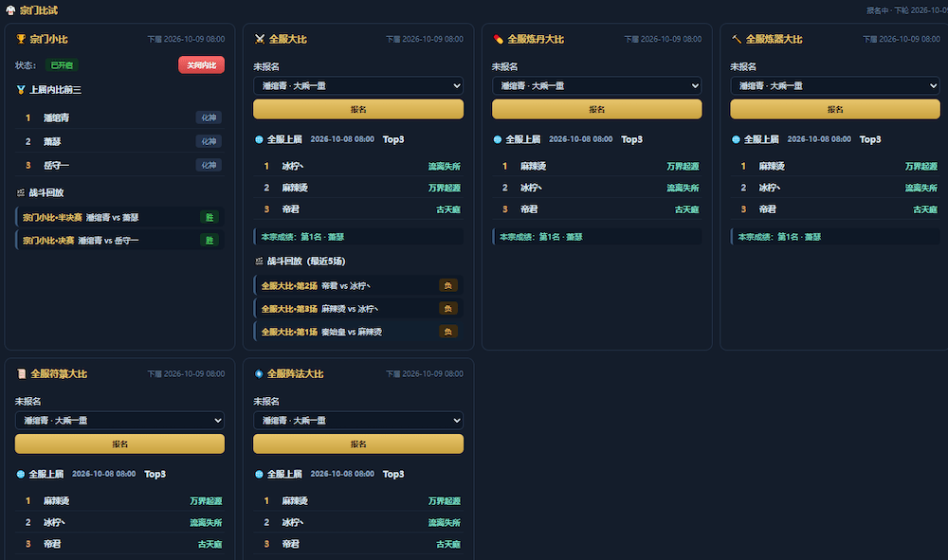948x560 pixels.
Task: Click 本宗成绩 result line in 全服炼器大比 card
Action: (835, 237)
